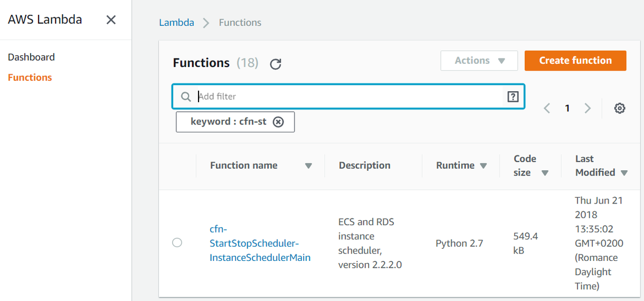Go to next page arrow

click(x=588, y=108)
